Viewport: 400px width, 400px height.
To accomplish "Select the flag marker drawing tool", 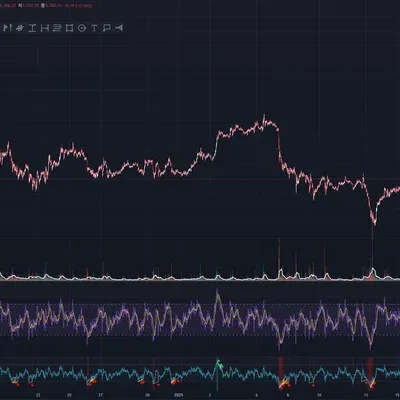I will (8, 28).
